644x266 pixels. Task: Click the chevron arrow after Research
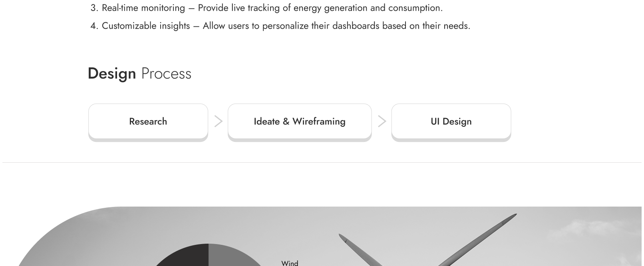click(x=218, y=121)
